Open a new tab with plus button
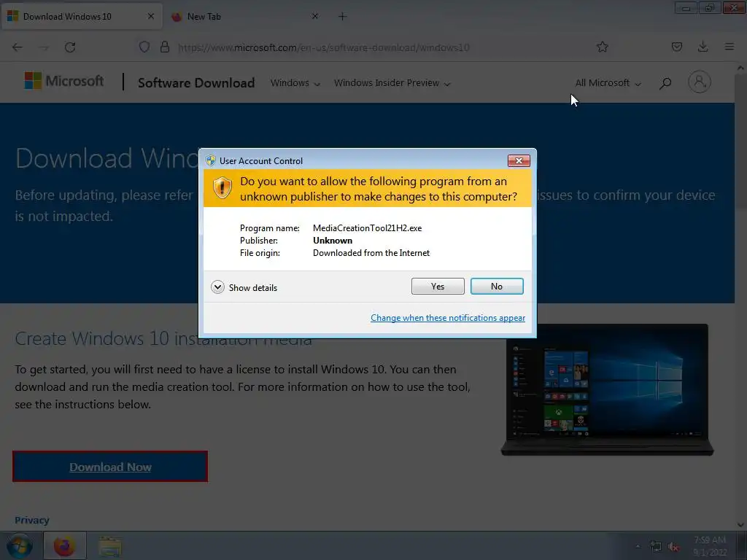This screenshot has height=560, width=747. (343, 16)
